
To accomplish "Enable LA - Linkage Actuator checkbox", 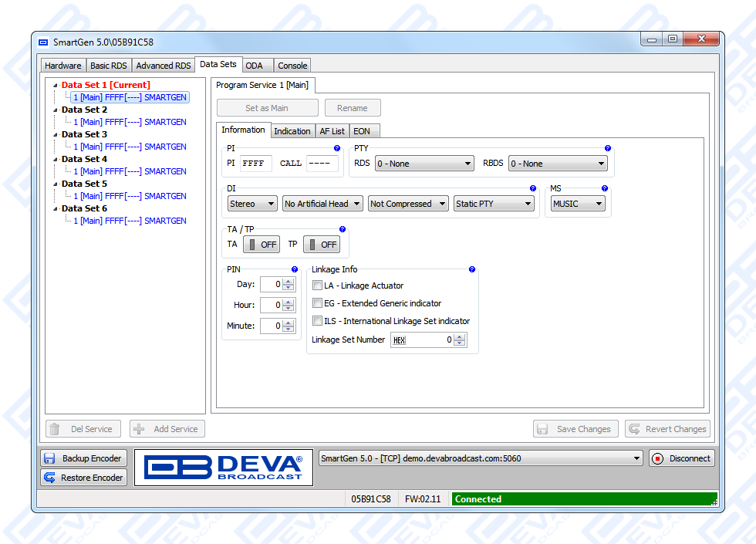I will [317, 286].
